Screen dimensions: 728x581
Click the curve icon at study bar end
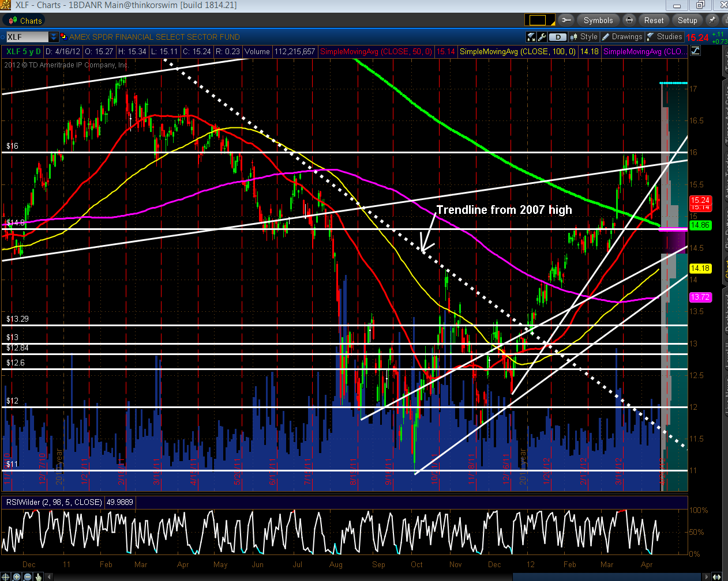click(695, 51)
